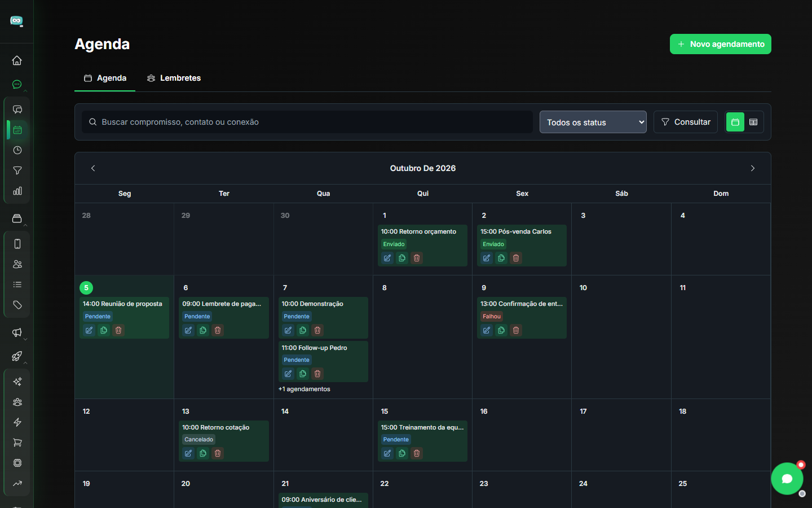The height and width of the screenshot is (508, 812).
Task: Open the contacts people sidebar icon
Action: (x=17, y=264)
